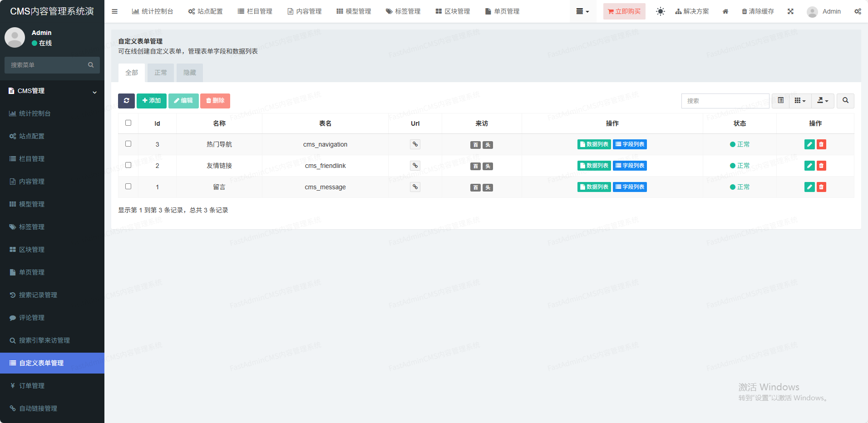Enter fullscreen using the expand icon
This screenshot has width=868, height=423.
[790, 11]
